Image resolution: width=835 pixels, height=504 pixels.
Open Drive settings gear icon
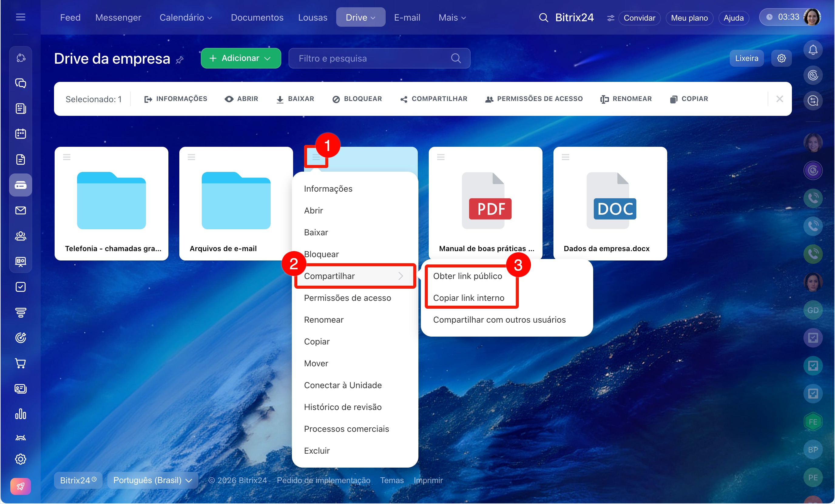pos(781,58)
